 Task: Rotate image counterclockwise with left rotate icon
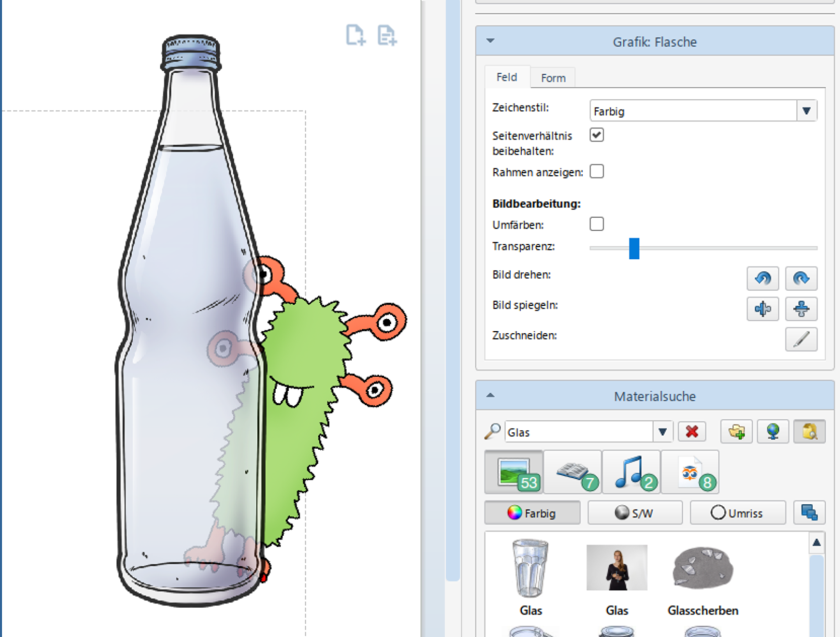tap(762, 278)
